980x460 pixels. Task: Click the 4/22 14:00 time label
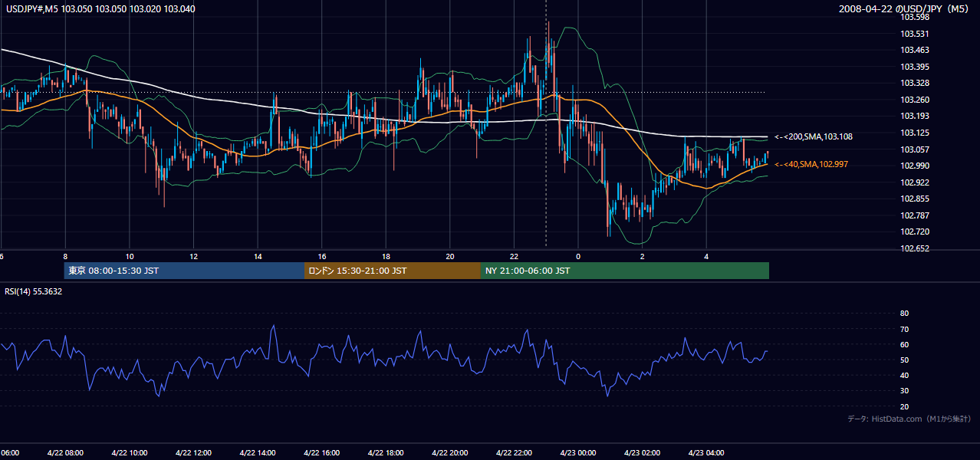[258, 453]
